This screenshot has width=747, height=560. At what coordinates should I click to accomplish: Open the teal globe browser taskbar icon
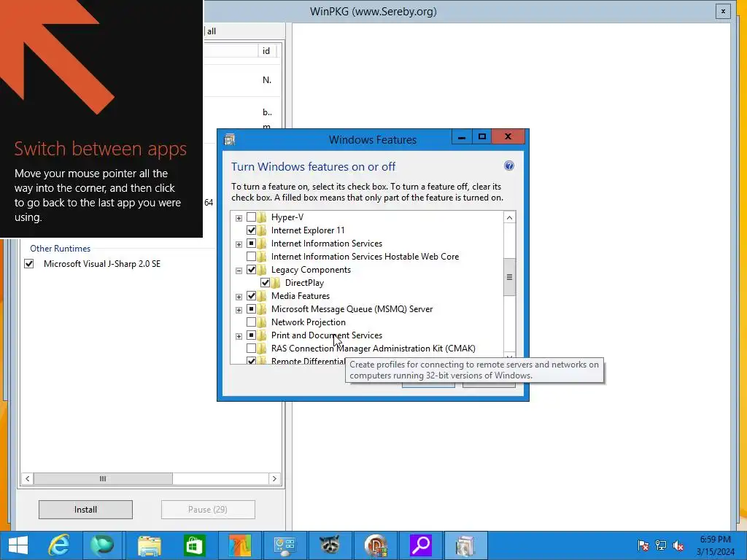click(102, 545)
